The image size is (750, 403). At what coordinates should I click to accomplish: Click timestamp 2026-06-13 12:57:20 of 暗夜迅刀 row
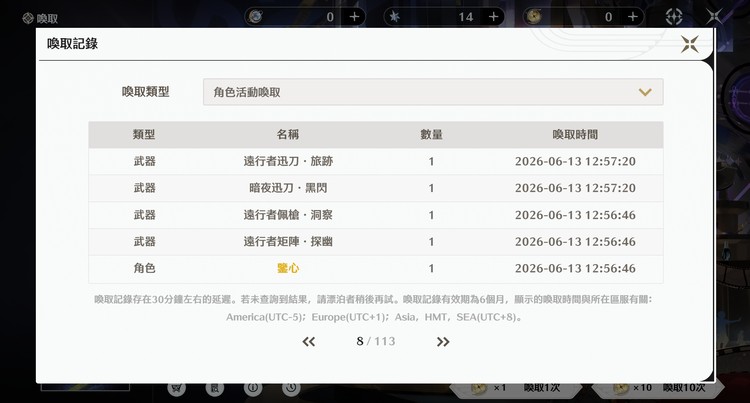[575, 188]
